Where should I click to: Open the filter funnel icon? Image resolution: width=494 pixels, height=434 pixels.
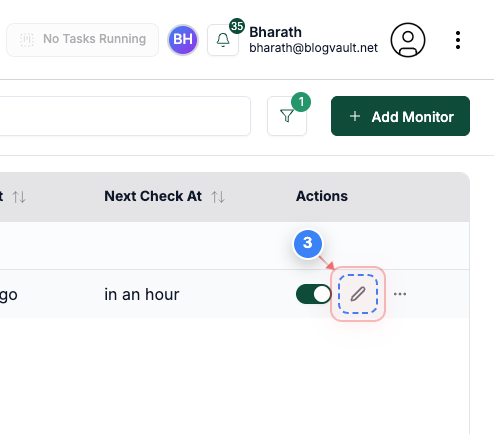click(x=287, y=116)
